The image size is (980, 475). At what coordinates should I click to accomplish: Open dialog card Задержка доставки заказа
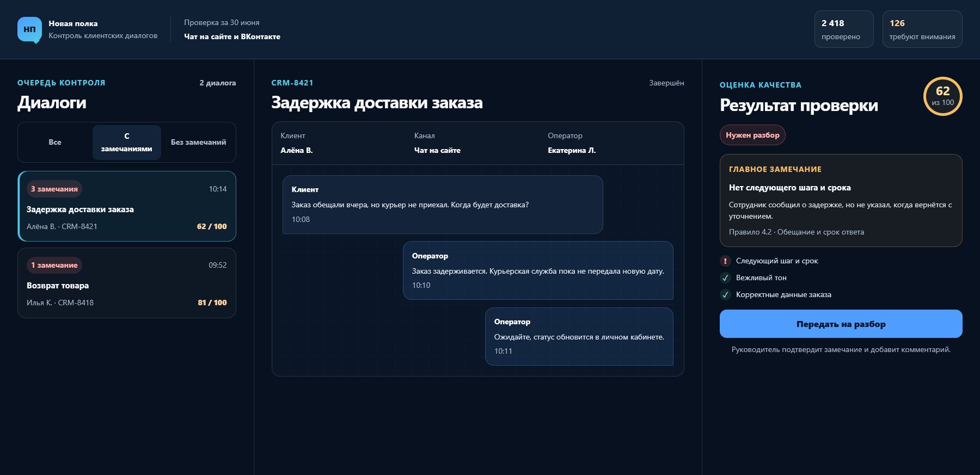pos(127,206)
